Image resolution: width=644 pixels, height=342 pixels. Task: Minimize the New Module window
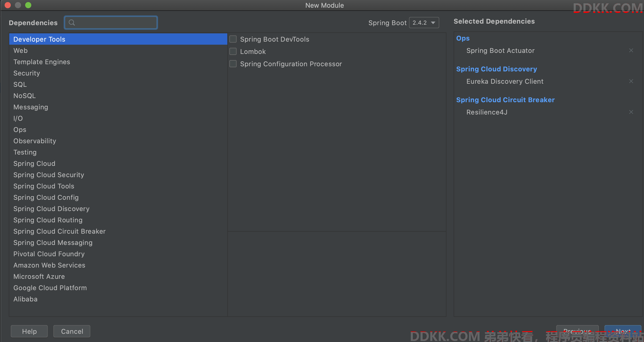tap(18, 5)
